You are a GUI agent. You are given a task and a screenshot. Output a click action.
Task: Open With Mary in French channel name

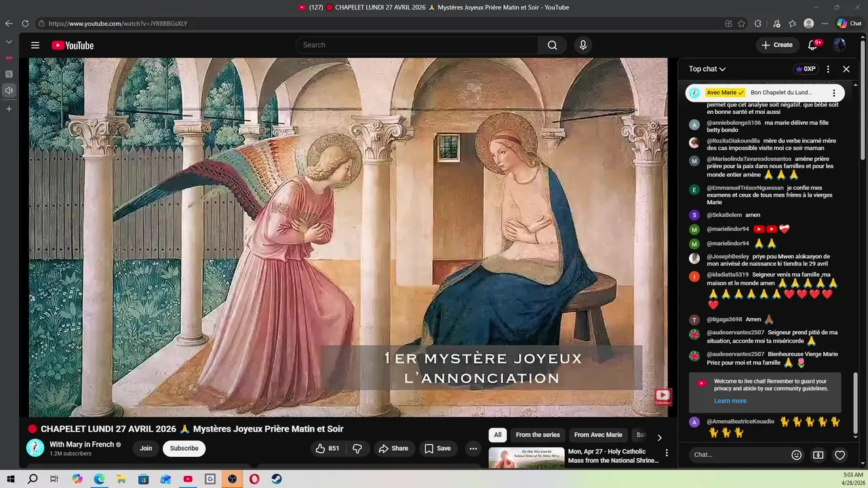click(81, 445)
